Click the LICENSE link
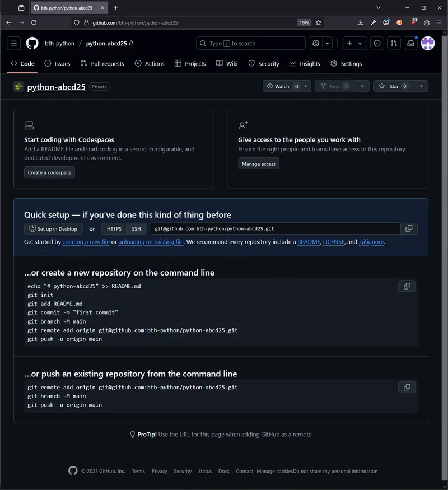The height and width of the screenshot is (490, 448). click(x=334, y=242)
